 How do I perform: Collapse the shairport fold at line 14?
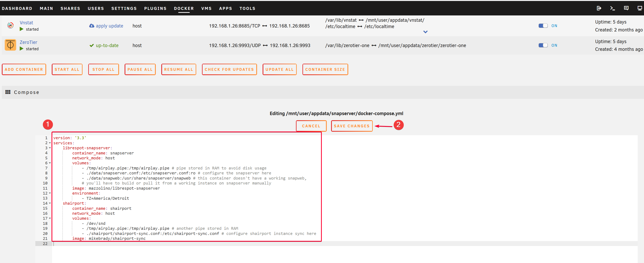[50, 203]
